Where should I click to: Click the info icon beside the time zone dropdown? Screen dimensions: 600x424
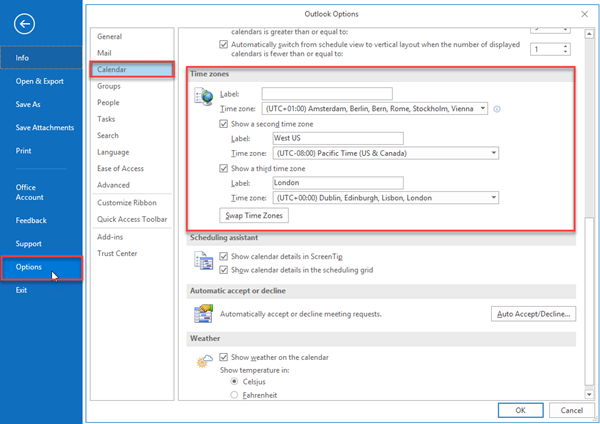tap(497, 109)
